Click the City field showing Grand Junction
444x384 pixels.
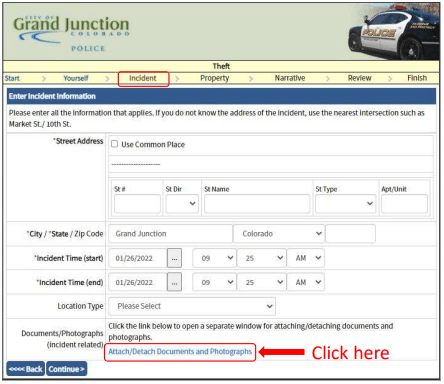[171, 234]
